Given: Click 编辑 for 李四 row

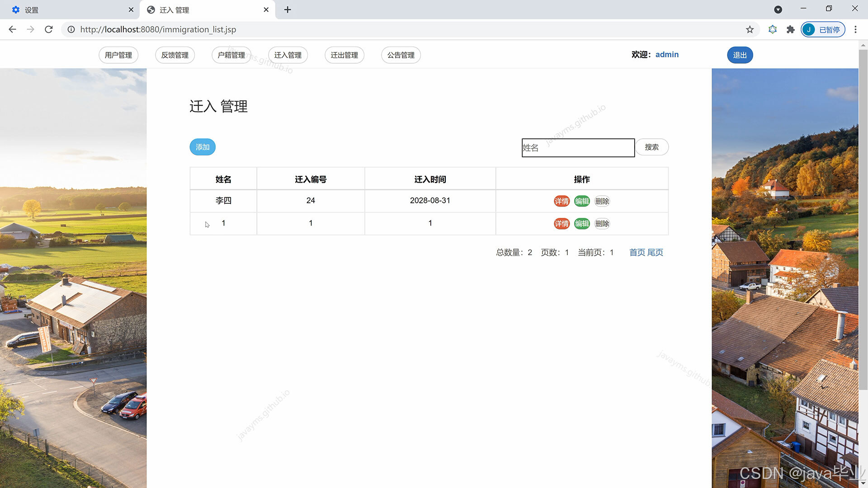Looking at the screenshot, I should pos(582,201).
